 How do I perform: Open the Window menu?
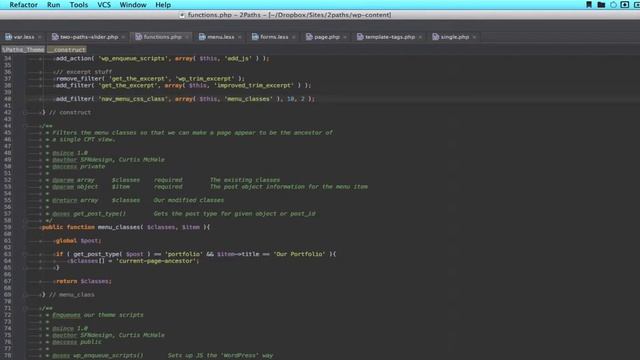point(133,5)
